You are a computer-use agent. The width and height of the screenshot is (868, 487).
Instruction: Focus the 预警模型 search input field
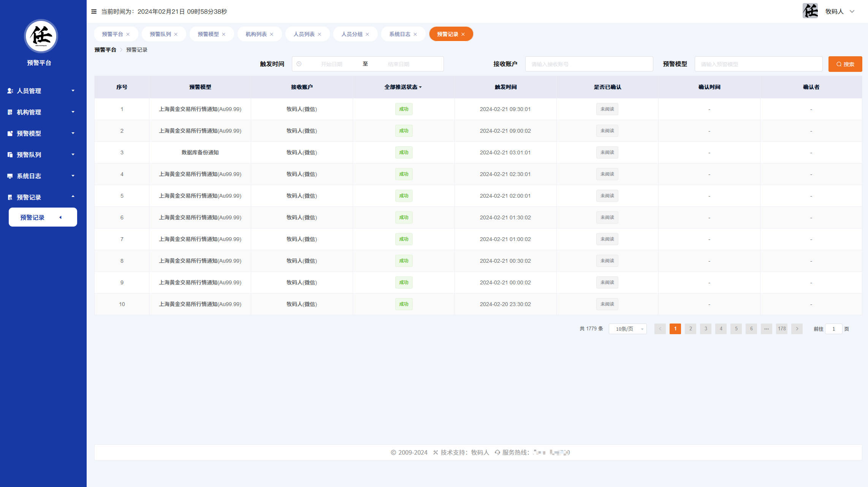coord(759,64)
